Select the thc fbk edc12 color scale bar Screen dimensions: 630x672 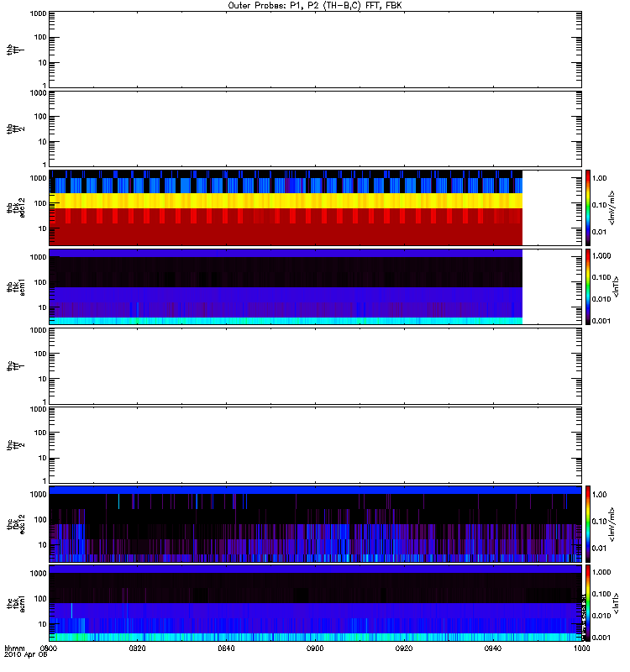pos(588,523)
